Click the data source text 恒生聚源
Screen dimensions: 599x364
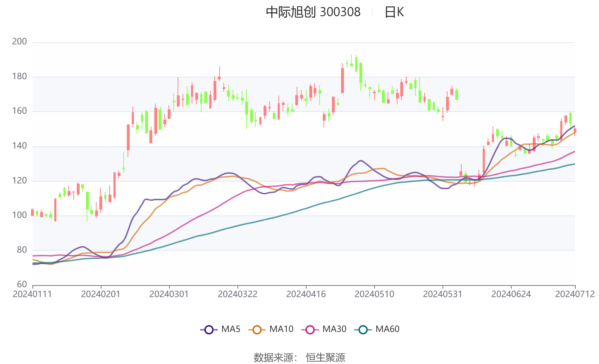coord(326,358)
